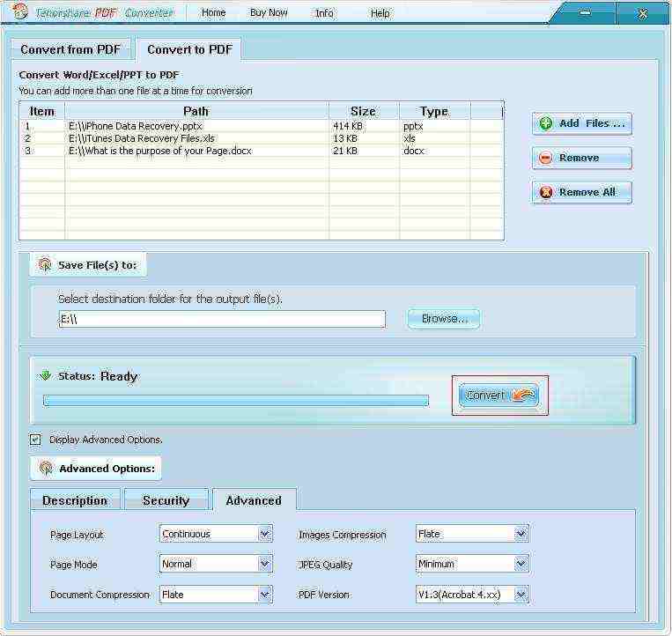Open the JPEG Quality dropdown

[472, 564]
